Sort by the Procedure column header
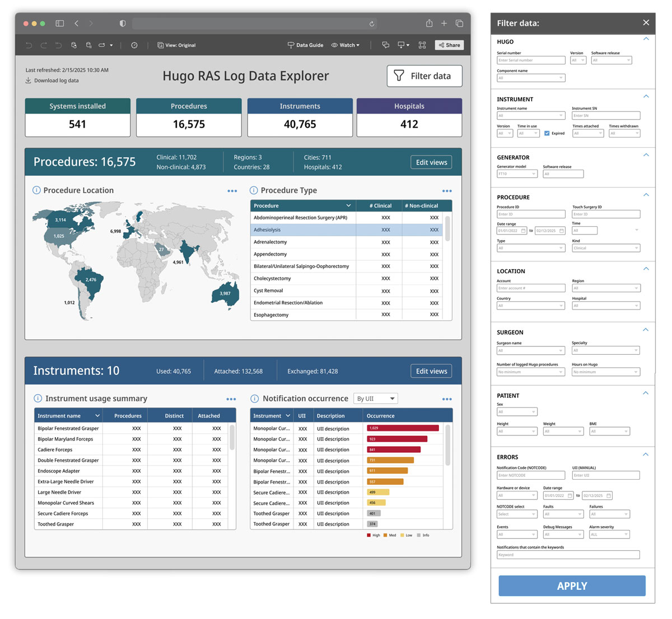This screenshot has width=672, height=619. tap(303, 205)
